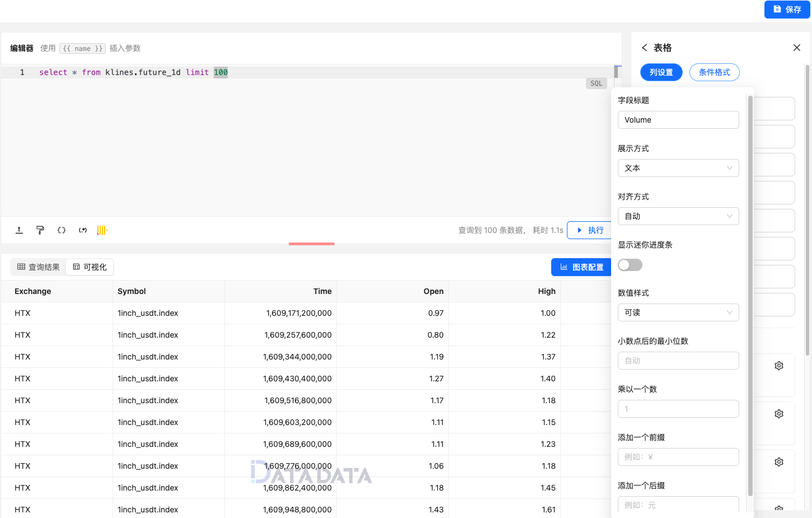The height and width of the screenshot is (518, 812).
Task: Collapse the 表格 panel with the back chevron
Action: pos(644,48)
